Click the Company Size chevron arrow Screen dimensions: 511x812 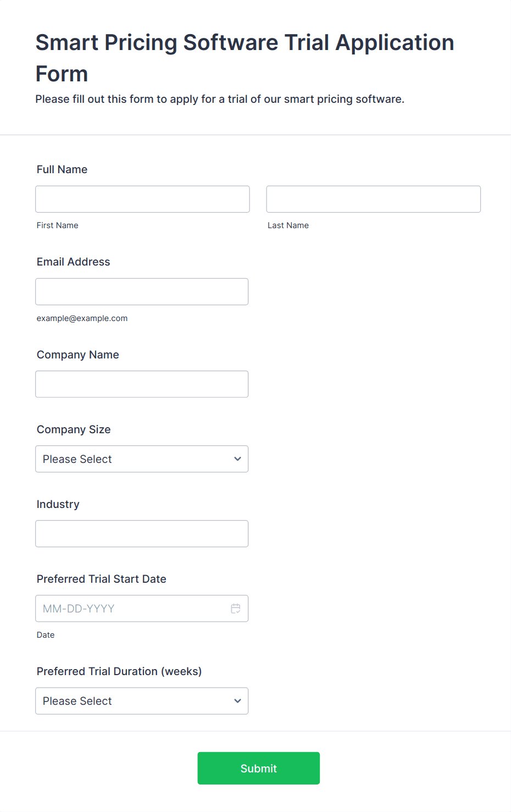(237, 459)
